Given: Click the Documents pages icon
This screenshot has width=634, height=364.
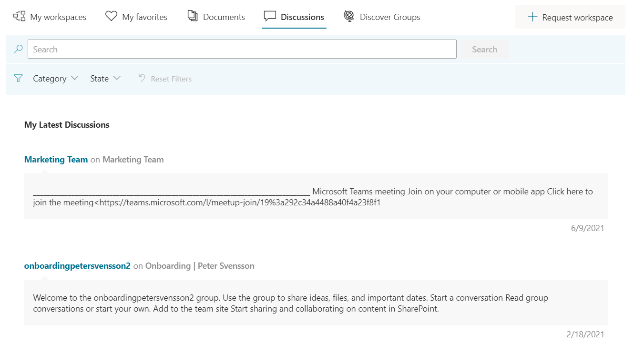Looking at the screenshot, I should (x=193, y=16).
